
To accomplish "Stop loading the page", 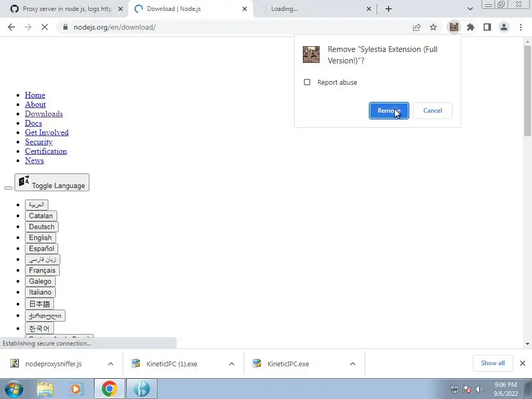I will click(x=45, y=27).
